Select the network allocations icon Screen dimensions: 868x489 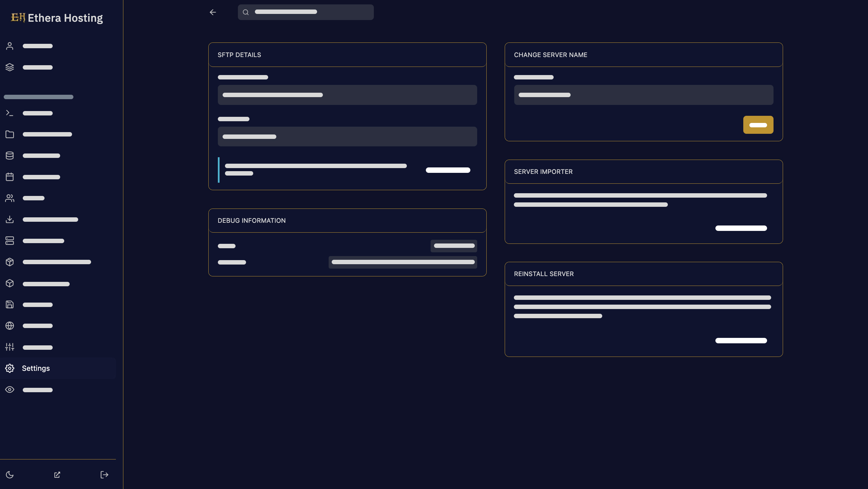click(10, 240)
